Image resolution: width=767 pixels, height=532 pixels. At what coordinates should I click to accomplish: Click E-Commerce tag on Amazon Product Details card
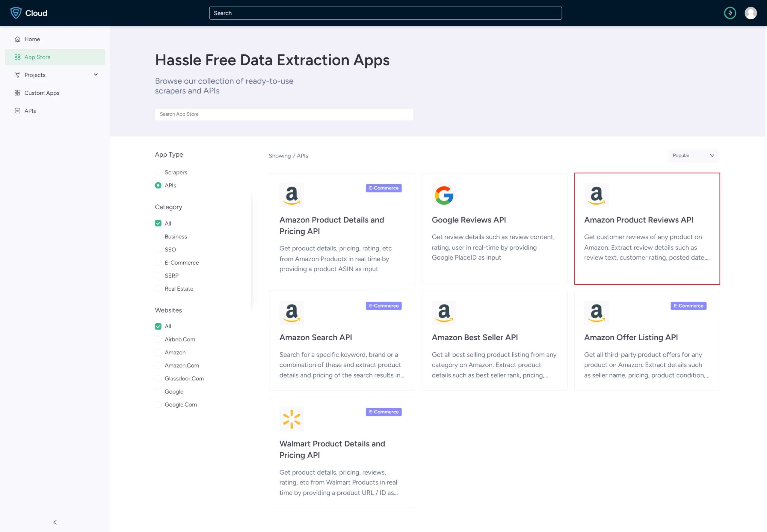pyautogui.click(x=384, y=188)
